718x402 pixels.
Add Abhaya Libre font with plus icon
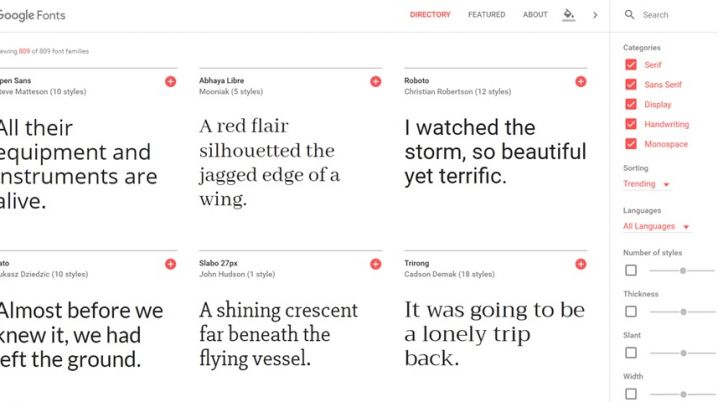375,81
